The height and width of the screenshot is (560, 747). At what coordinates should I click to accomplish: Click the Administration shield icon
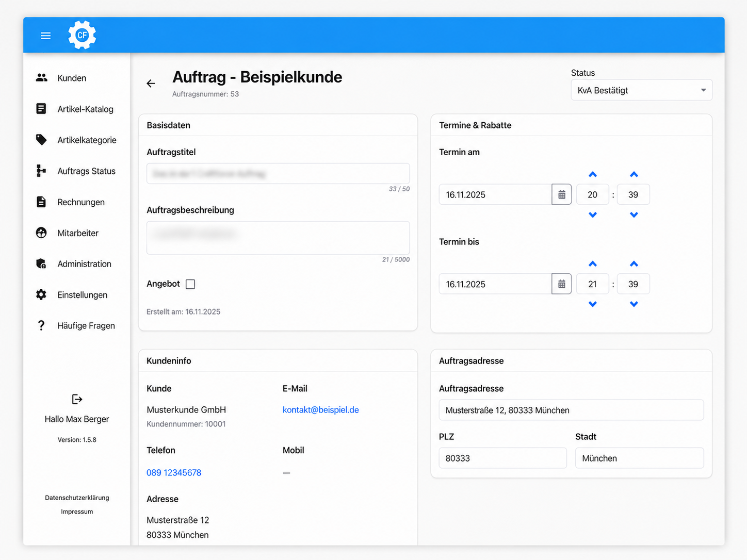pos(41,263)
